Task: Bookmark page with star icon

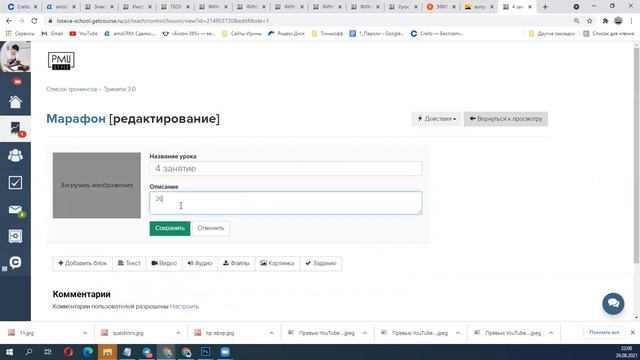Action: click(x=589, y=20)
